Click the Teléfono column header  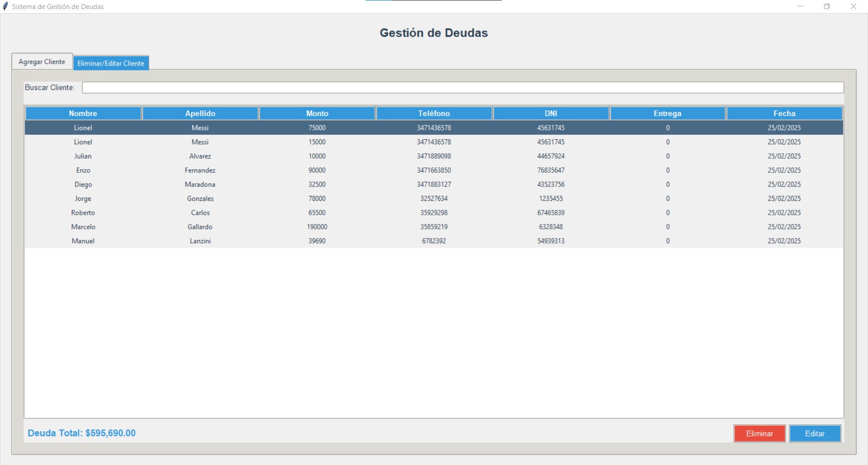[x=434, y=114]
